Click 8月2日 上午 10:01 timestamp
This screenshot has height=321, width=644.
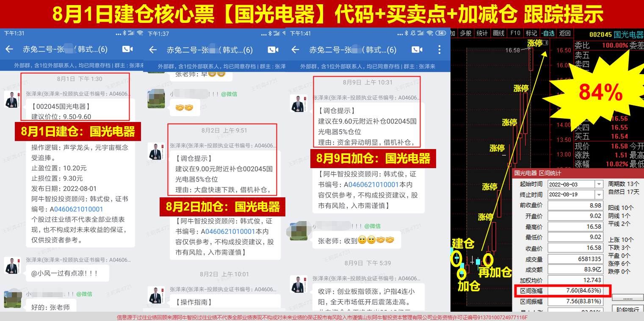click(225, 274)
